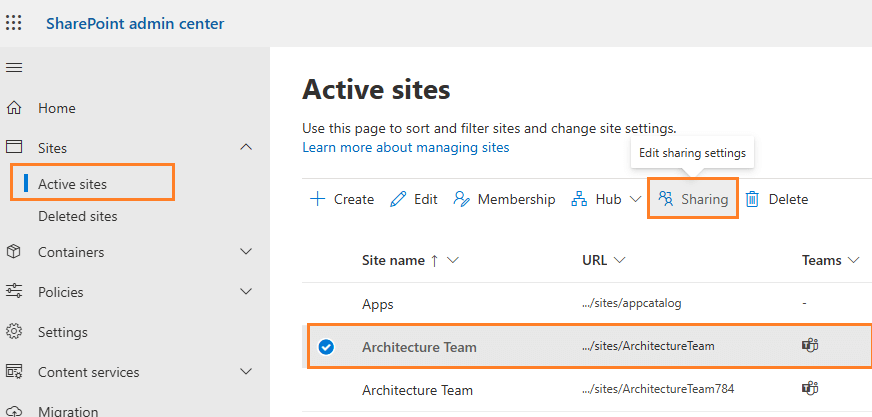Screen dimensions: 872x417
Task: Click the Content services icon
Action: point(14,371)
